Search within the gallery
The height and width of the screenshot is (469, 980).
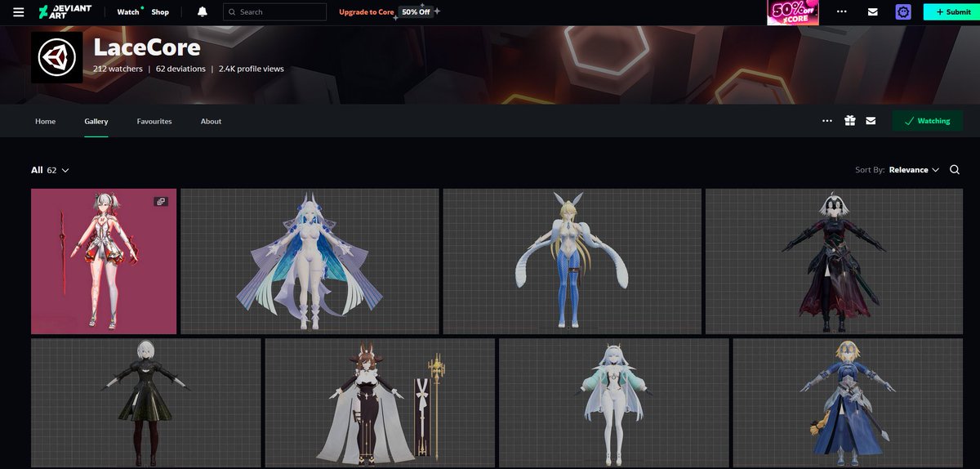tap(955, 170)
